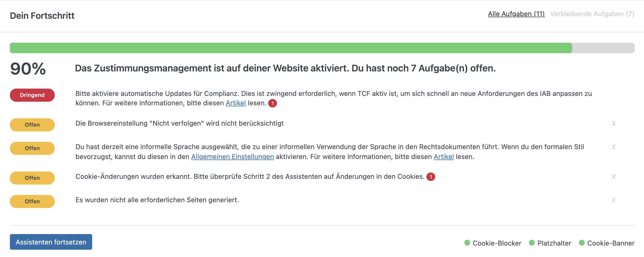Open Artikel link in informal language notice
This screenshot has width=644, height=257.
point(444,157)
